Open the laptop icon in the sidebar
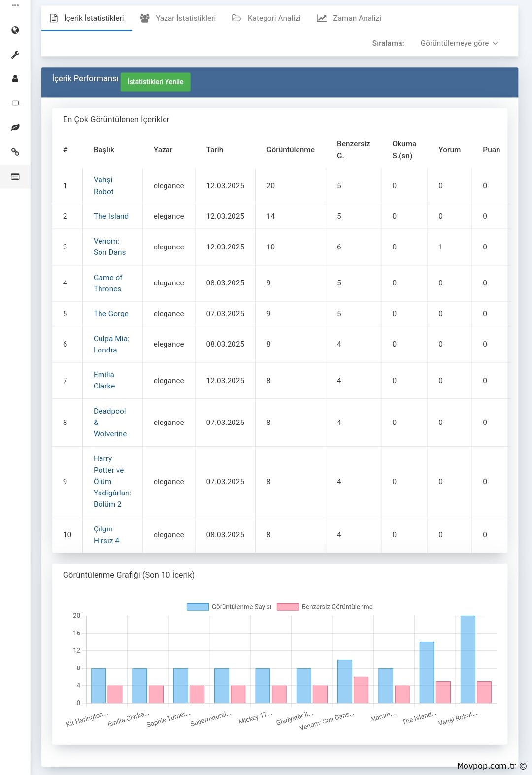 [x=15, y=103]
